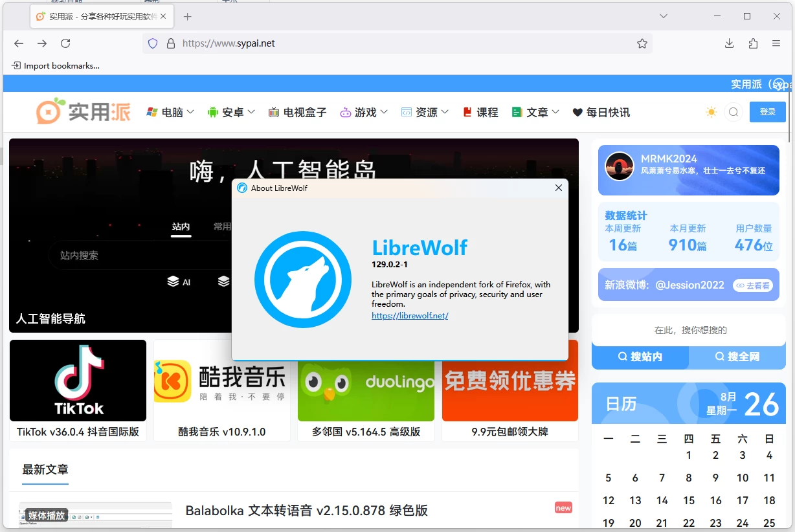Open the browser downloads icon

[729, 43]
